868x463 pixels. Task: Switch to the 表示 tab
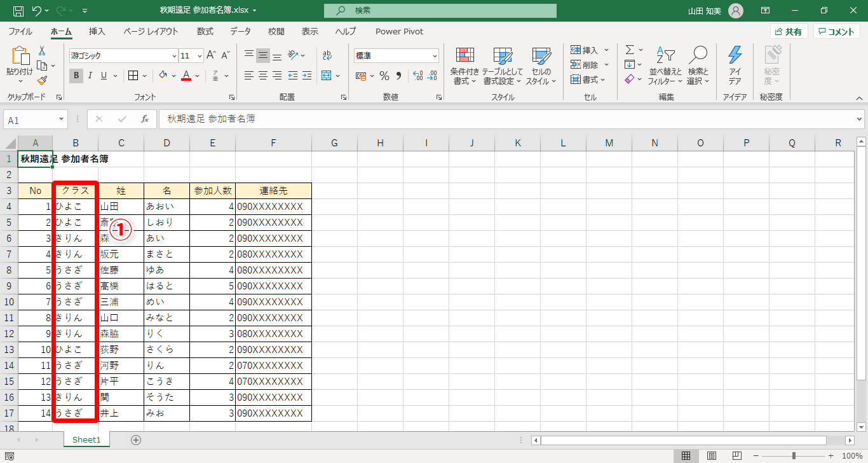point(309,31)
